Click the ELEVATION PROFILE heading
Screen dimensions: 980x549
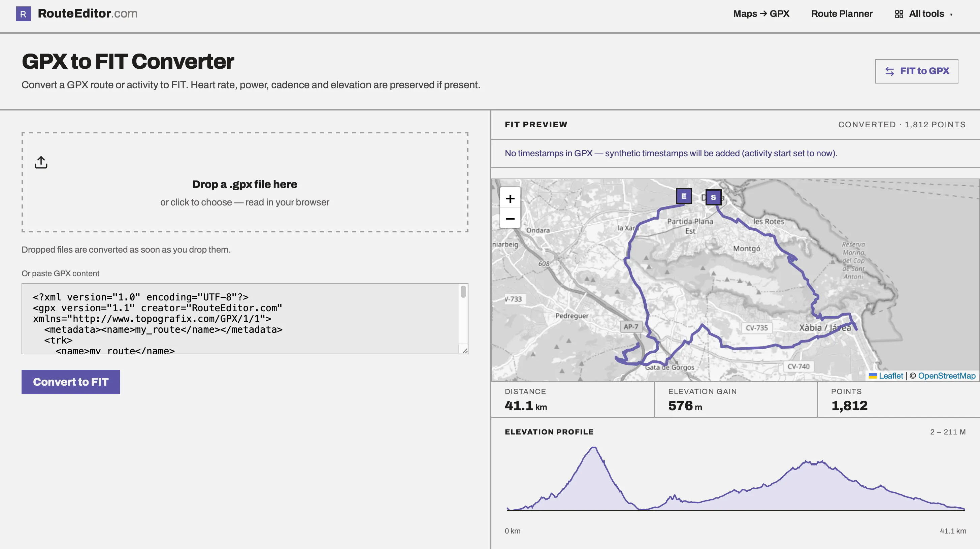coord(549,432)
